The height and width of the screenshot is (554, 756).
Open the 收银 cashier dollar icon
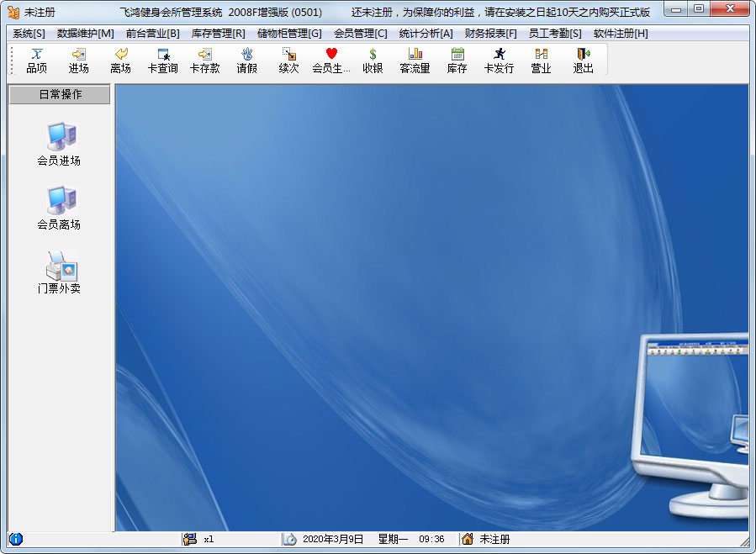pyautogui.click(x=373, y=61)
